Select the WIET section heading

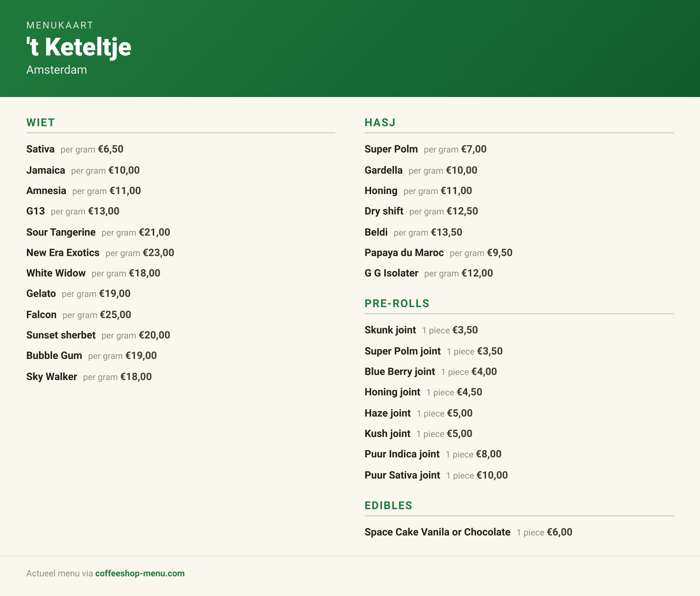point(40,123)
